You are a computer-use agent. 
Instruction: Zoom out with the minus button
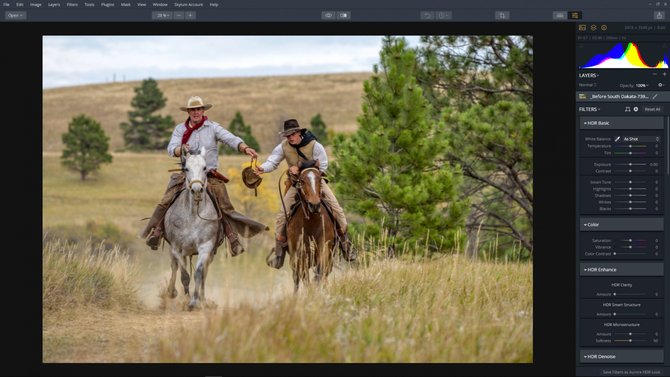pos(179,15)
